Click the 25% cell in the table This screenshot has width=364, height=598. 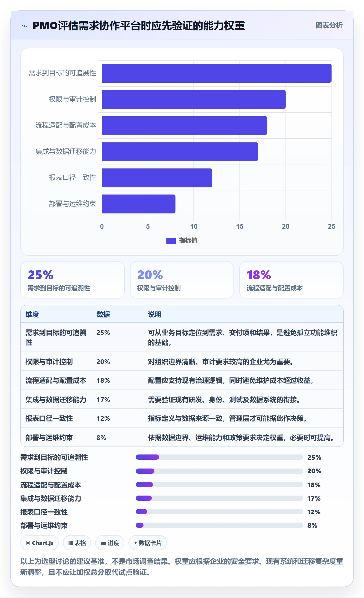click(x=103, y=333)
